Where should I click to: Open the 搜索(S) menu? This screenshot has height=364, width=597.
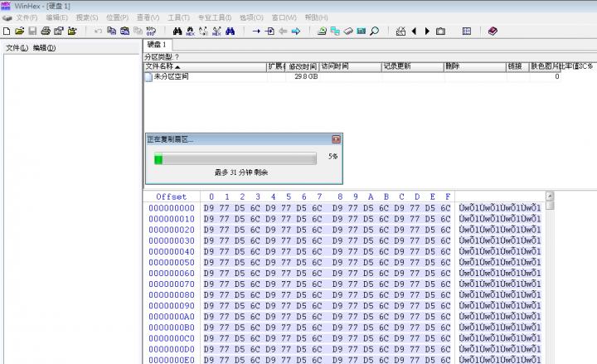pyautogui.click(x=87, y=17)
